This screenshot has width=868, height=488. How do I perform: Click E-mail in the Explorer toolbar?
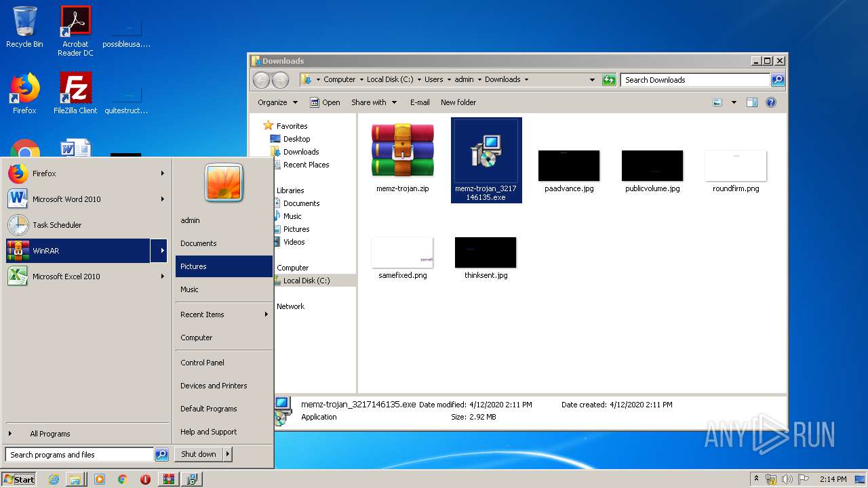tap(420, 102)
